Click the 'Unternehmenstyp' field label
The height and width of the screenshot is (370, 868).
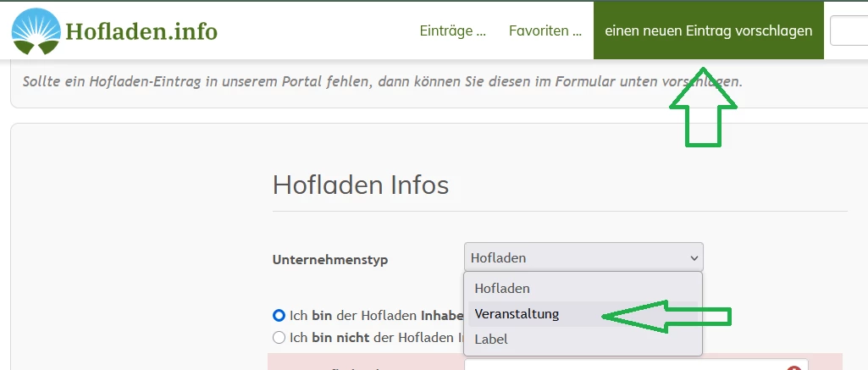tap(330, 260)
